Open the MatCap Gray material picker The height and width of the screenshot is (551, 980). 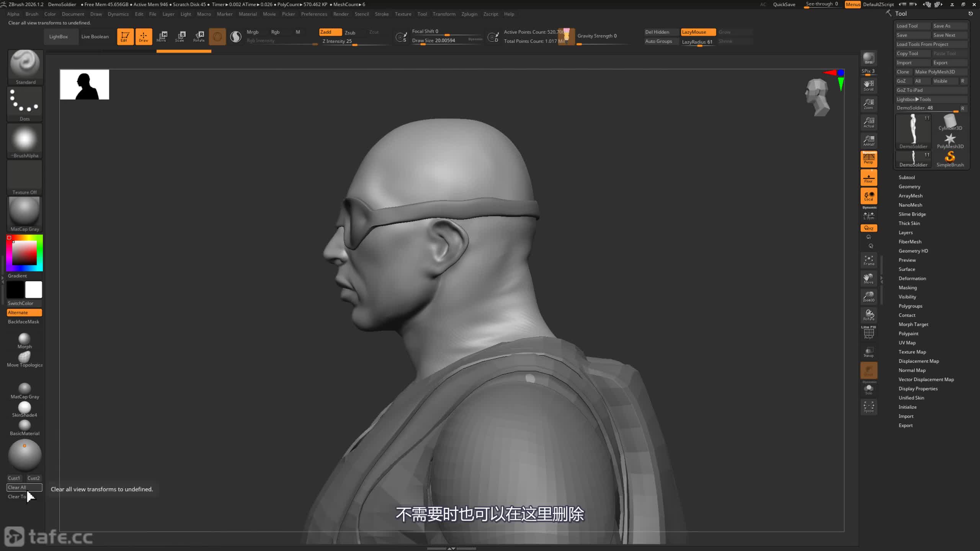coord(25,214)
